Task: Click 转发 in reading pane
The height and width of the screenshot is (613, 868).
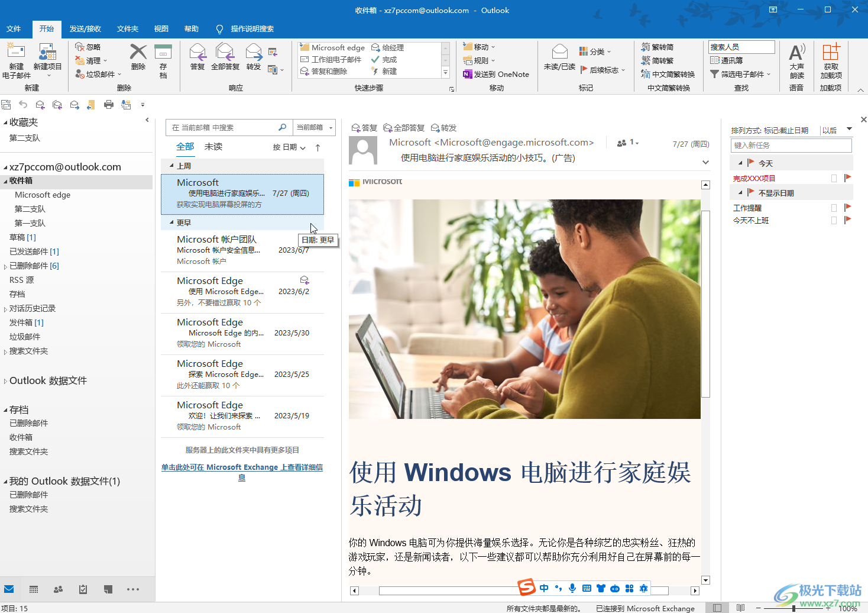Action: (x=444, y=128)
